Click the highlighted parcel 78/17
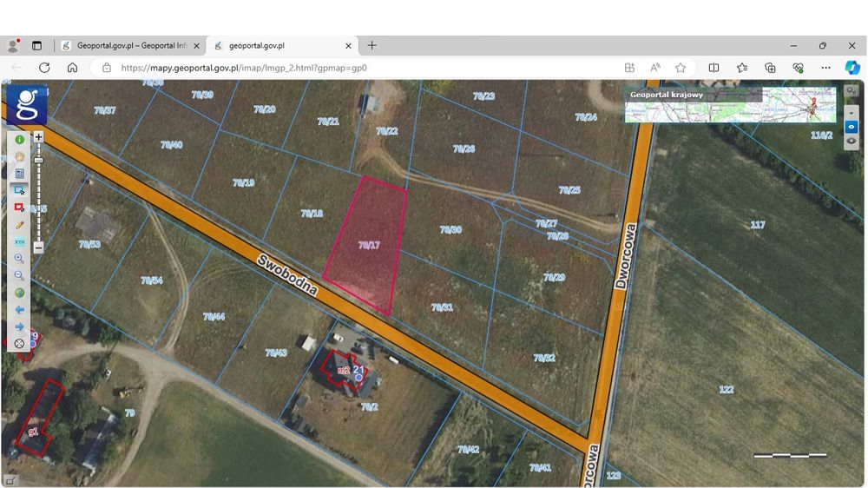This screenshot has width=868, height=488. [x=366, y=246]
